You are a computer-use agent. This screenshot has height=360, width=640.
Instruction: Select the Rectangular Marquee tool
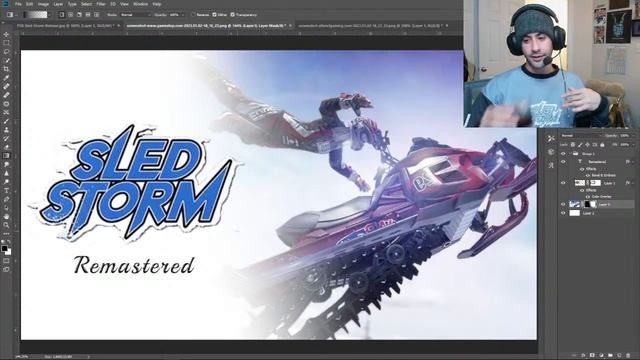tap(6, 43)
